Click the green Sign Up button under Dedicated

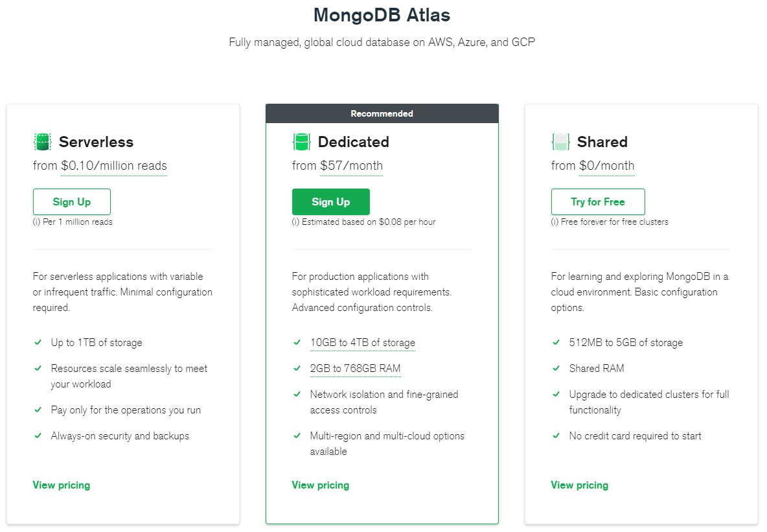(x=330, y=202)
